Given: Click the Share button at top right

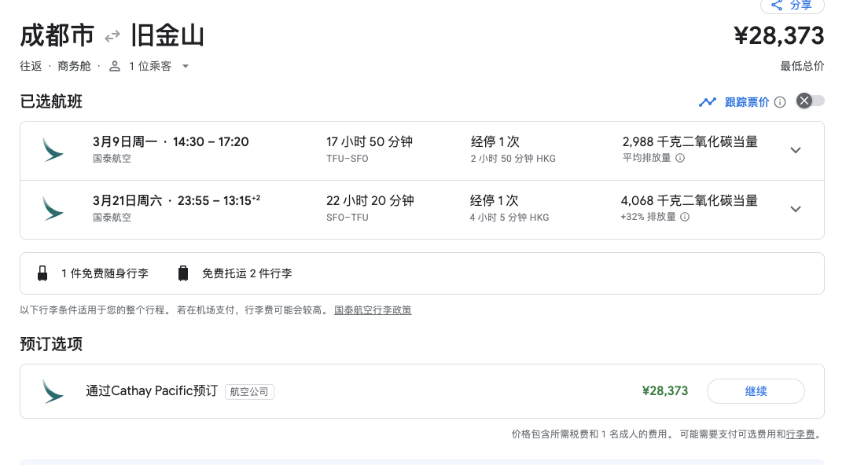Looking at the screenshot, I should tap(792, 5).
